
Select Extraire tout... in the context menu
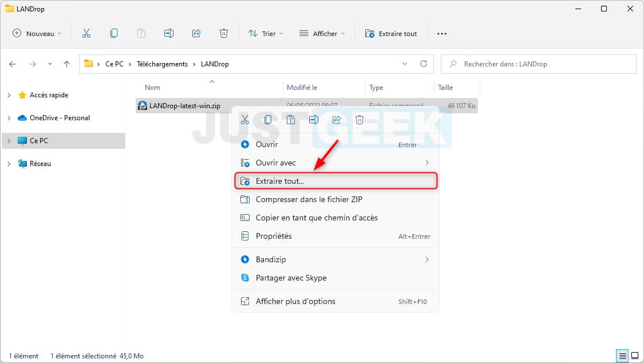[x=335, y=181]
